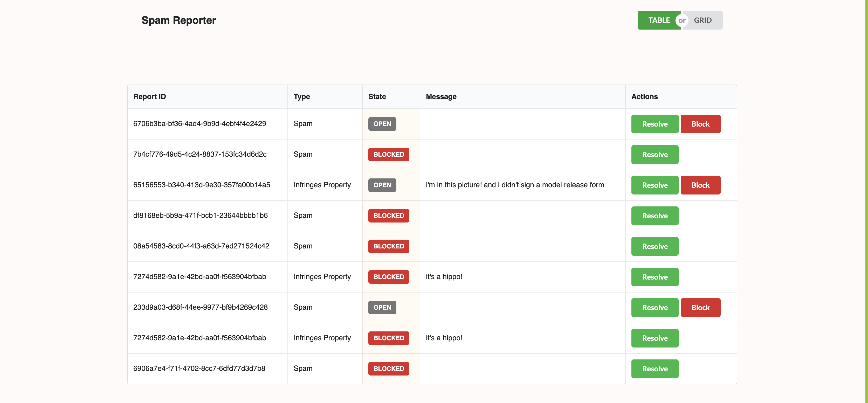Block the open Spam report 233d9a03
Viewport: 868px width, 403px height.
[700, 307]
